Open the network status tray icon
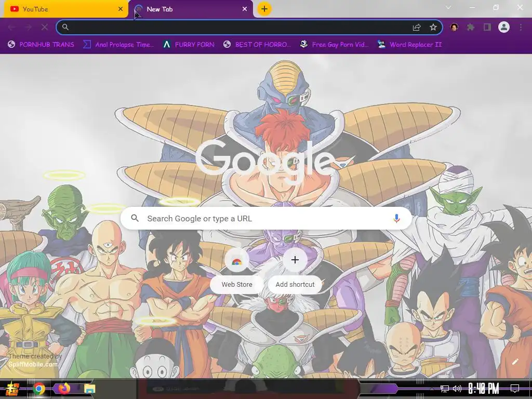 (x=445, y=389)
